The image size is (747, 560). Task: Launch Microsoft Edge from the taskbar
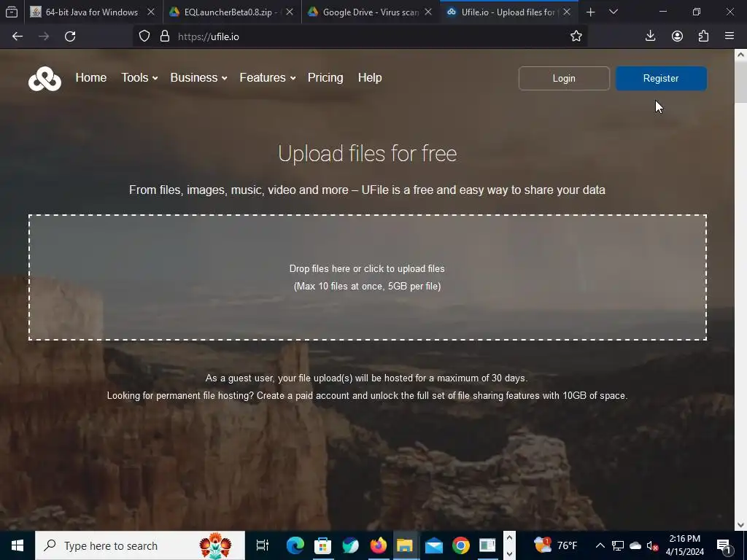tap(295, 545)
